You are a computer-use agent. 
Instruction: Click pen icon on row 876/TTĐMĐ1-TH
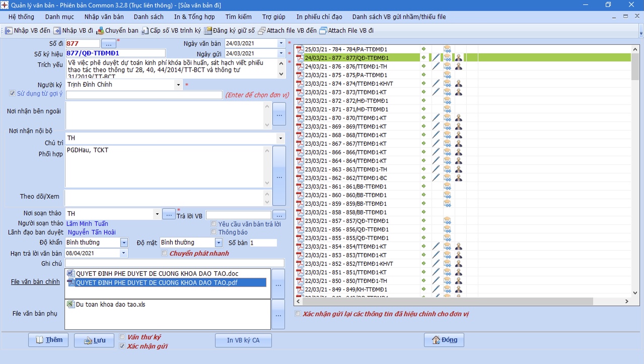436,66
